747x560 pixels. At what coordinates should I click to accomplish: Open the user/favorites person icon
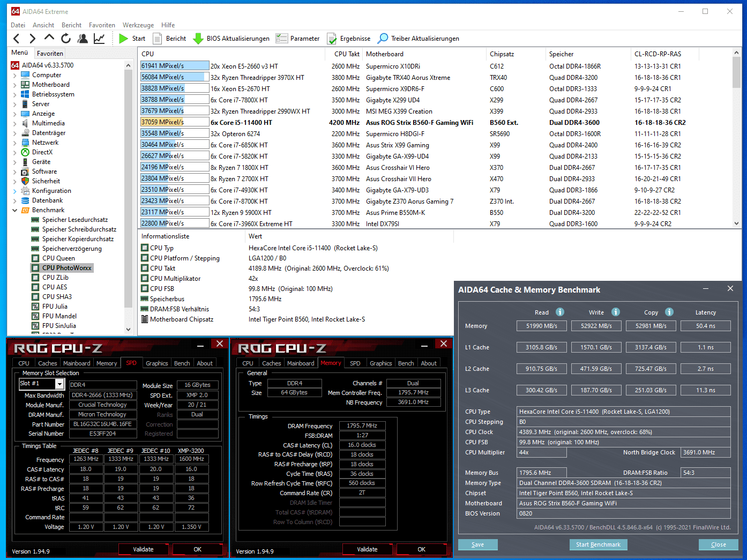click(83, 39)
